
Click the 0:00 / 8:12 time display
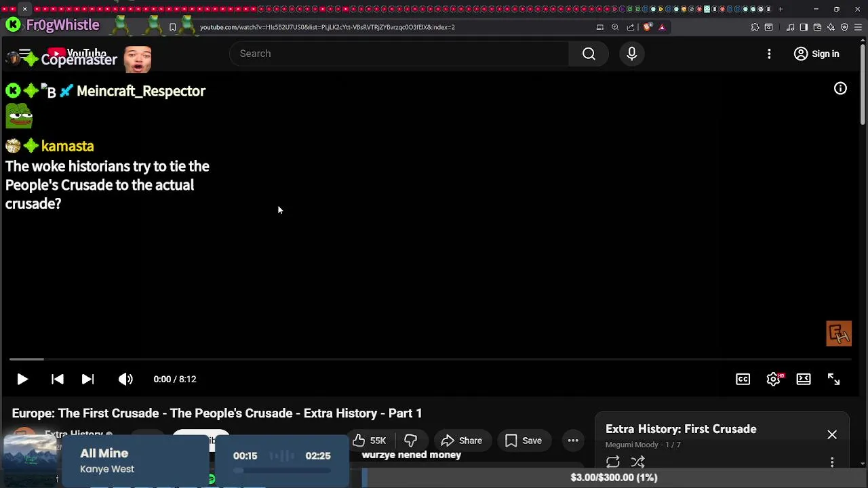coord(175,379)
